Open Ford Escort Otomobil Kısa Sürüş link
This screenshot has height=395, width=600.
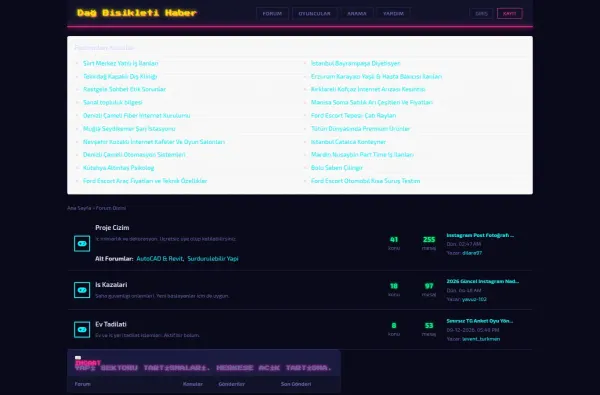pos(365,181)
